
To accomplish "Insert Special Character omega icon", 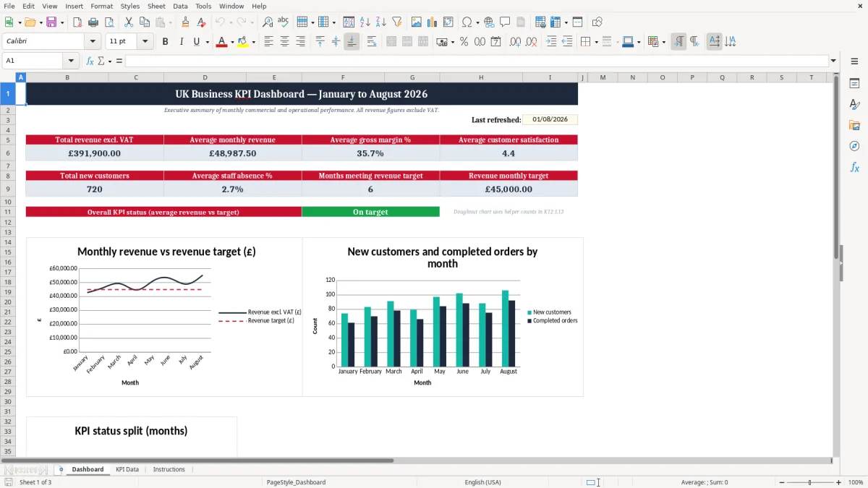I will coord(467,22).
